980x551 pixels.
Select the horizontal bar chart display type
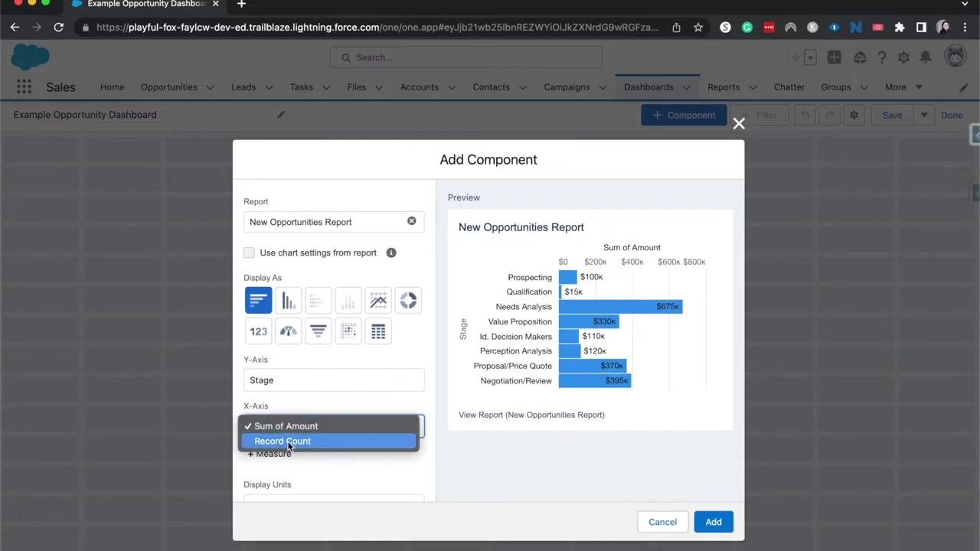click(258, 300)
